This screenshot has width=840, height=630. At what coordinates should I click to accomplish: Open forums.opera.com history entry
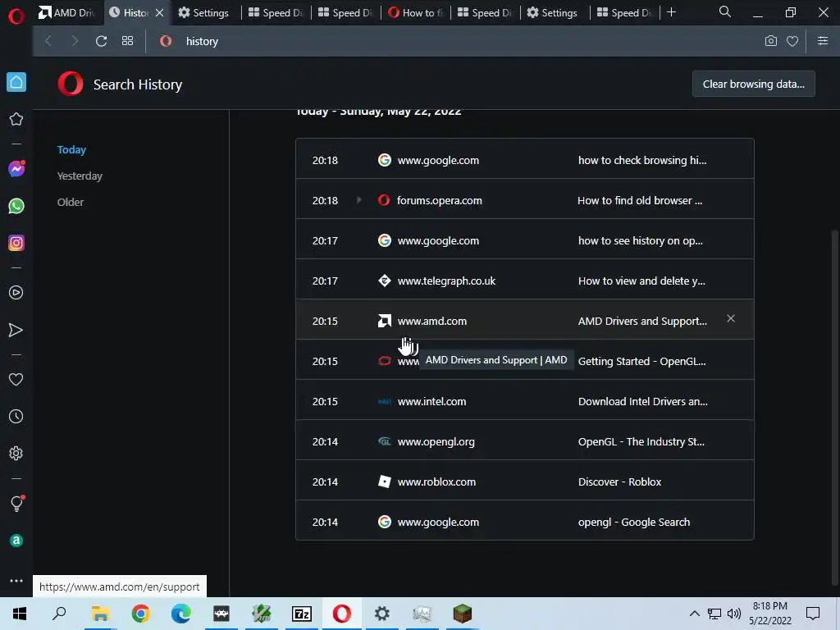pyautogui.click(x=524, y=200)
